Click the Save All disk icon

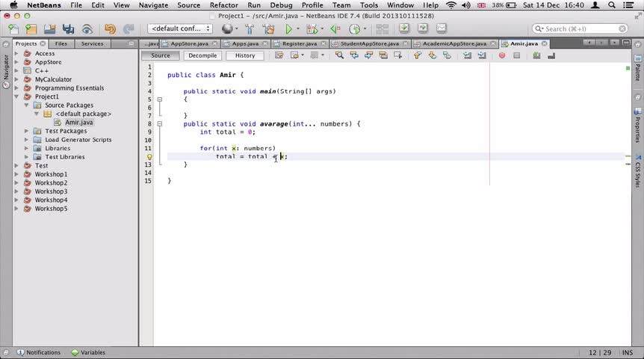pos(68,28)
